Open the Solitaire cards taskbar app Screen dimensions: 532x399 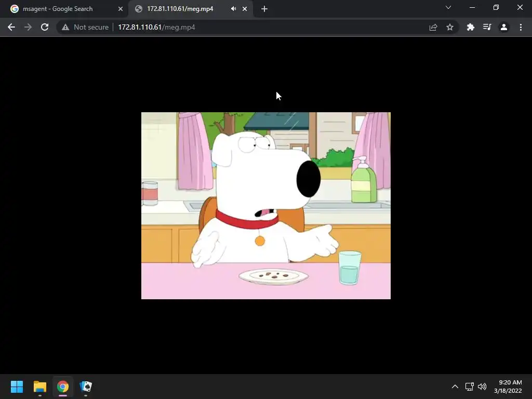point(86,387)
